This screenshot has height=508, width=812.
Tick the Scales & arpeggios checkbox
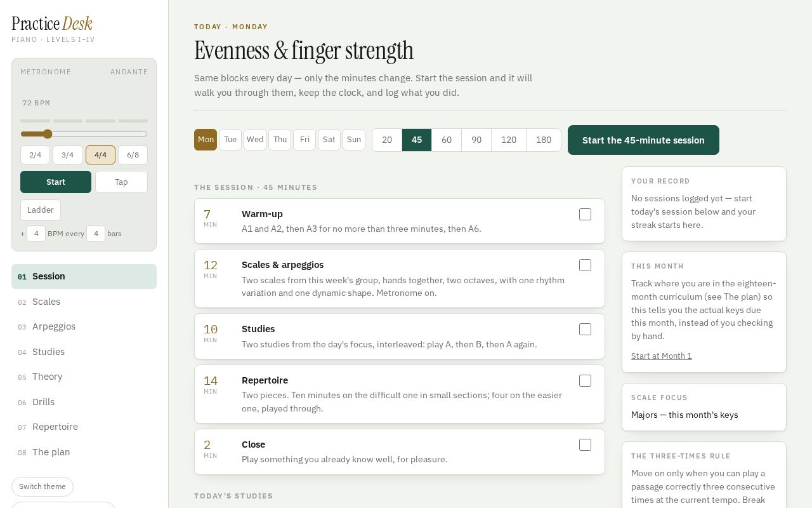point(585,265)
